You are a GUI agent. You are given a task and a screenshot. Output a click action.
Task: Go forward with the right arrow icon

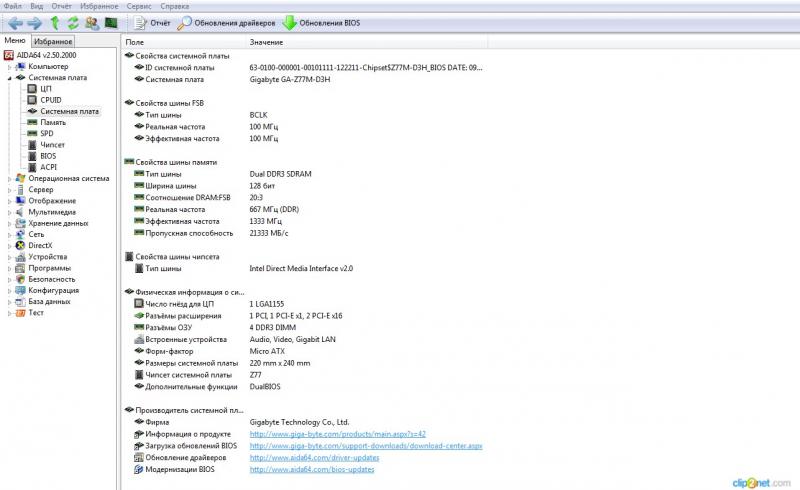tap(34, 23)
